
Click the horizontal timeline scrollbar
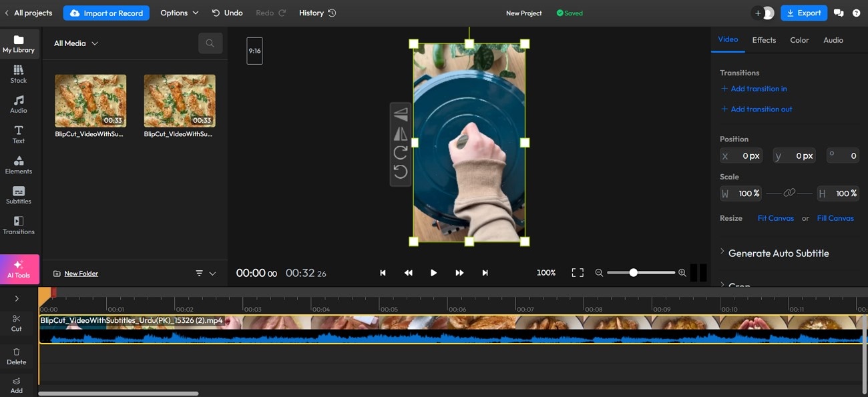(x=118, y=394)
